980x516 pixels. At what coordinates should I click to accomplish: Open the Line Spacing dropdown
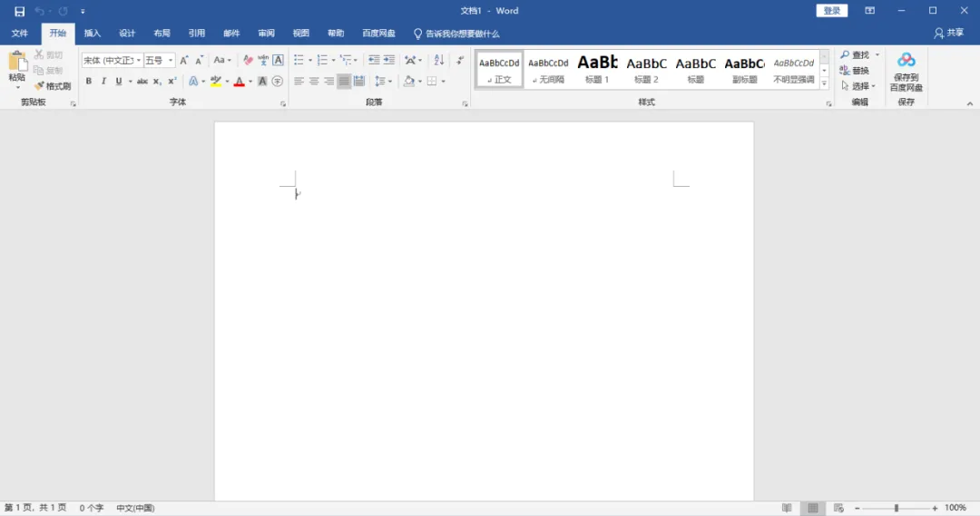pyautogui.click(x=383, y=82)
